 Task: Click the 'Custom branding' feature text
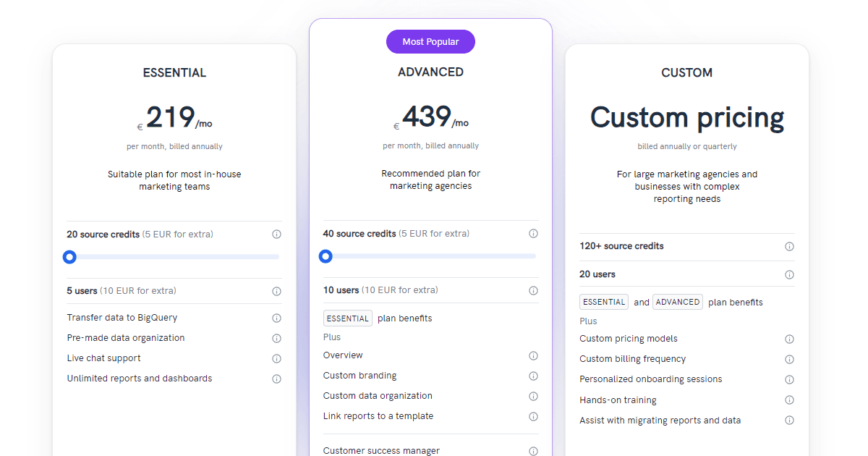(360, 376)
